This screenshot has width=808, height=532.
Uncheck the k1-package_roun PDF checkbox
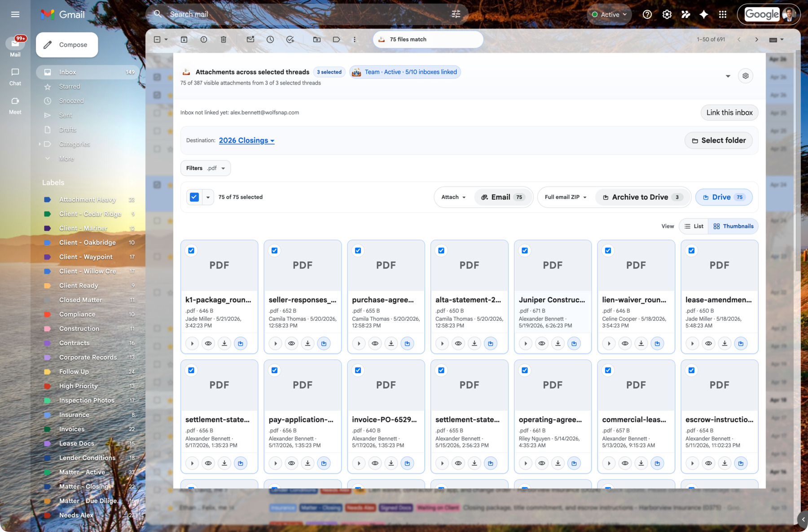[191, 251]
